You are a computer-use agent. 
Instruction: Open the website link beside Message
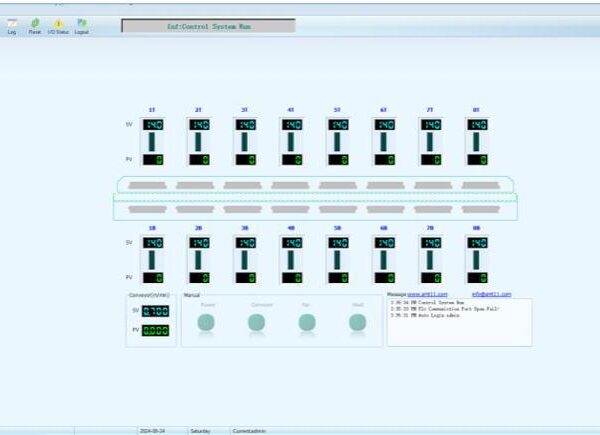pyautogui.click(x=427, y=294)
